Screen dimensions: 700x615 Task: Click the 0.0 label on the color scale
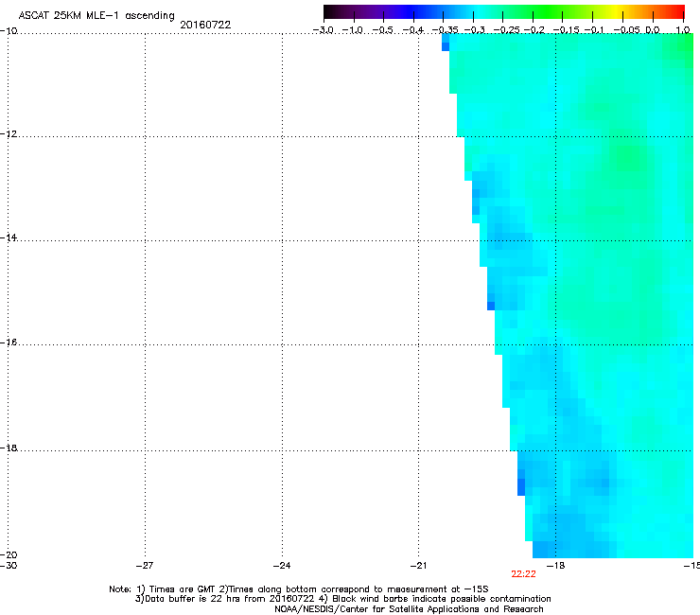(653, 30)
